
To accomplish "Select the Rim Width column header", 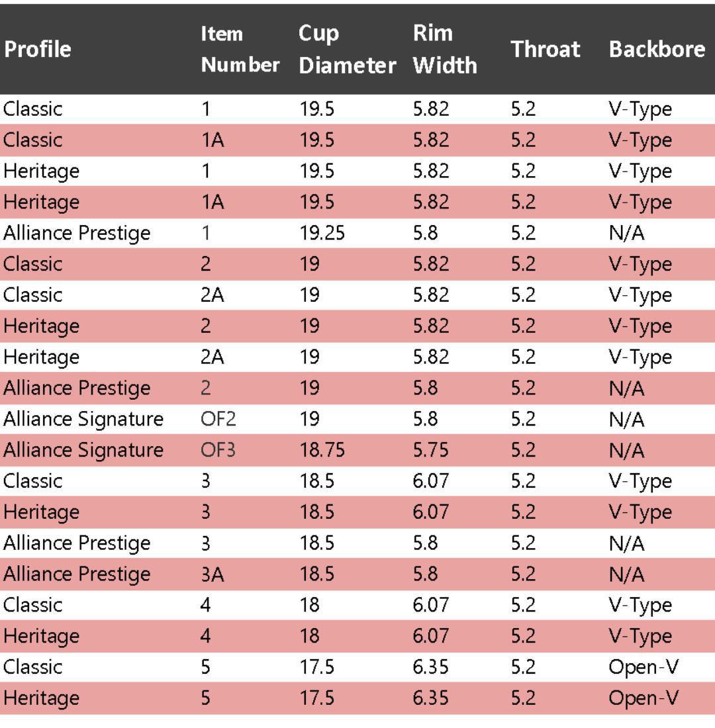I will pos(444,49).
